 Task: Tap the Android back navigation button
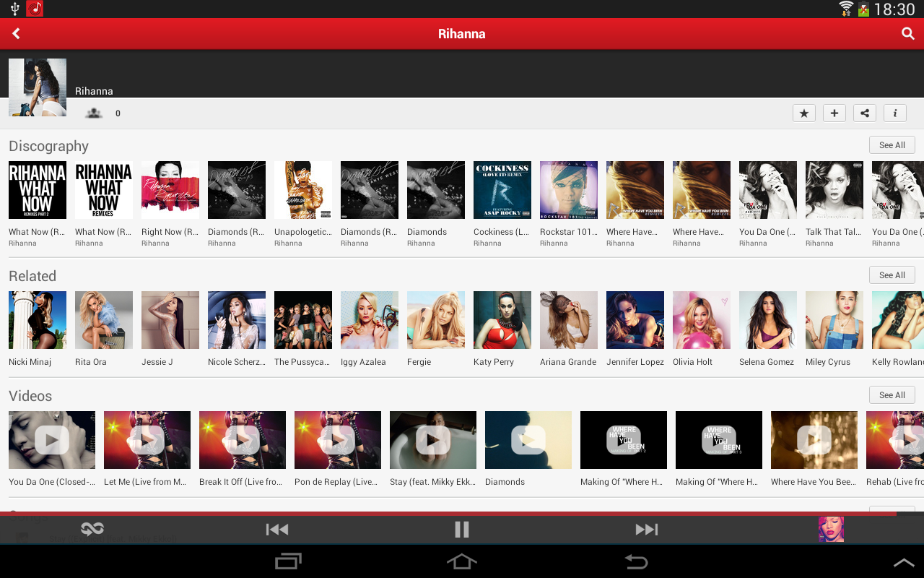click(x=635, y=561)
